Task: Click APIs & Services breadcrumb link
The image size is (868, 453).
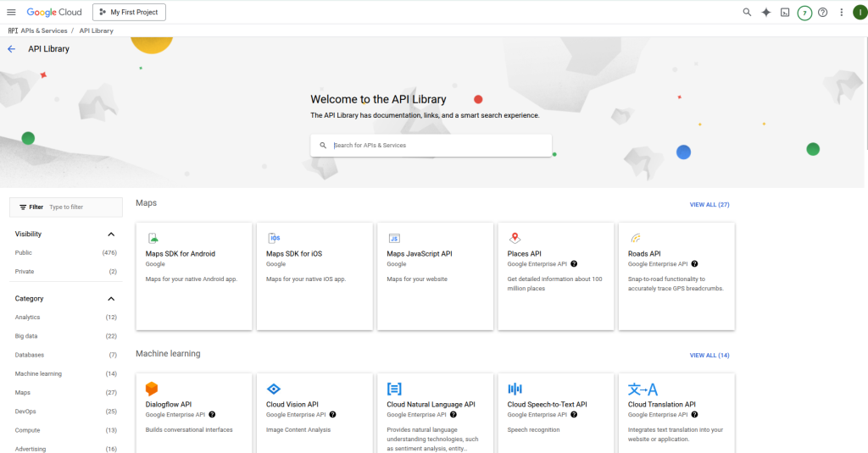Action: (x=43, y=30)
